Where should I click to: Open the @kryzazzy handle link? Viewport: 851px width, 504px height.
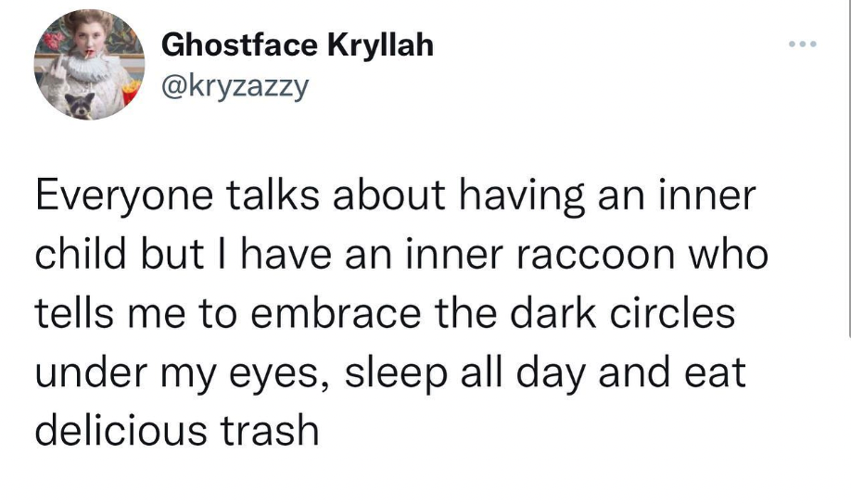pyautogui.click(x=234, y=88)
